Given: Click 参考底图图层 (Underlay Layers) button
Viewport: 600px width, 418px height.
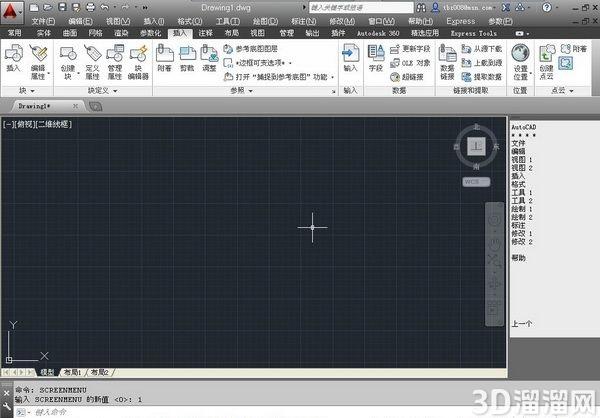Looking at the screenshot, I should [251, 49].
